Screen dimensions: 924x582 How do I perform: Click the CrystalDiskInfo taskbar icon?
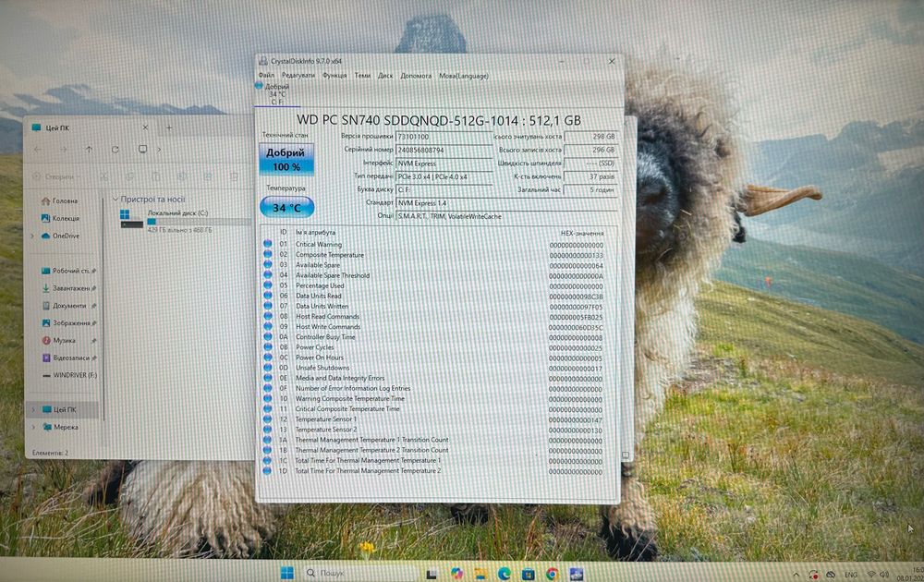577,573
